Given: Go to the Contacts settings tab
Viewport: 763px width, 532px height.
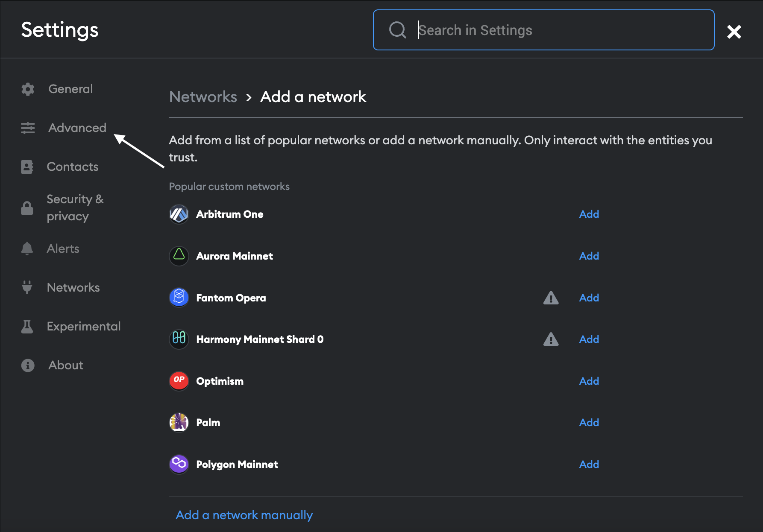Looking at the screenshot, I should coord(73,167).
